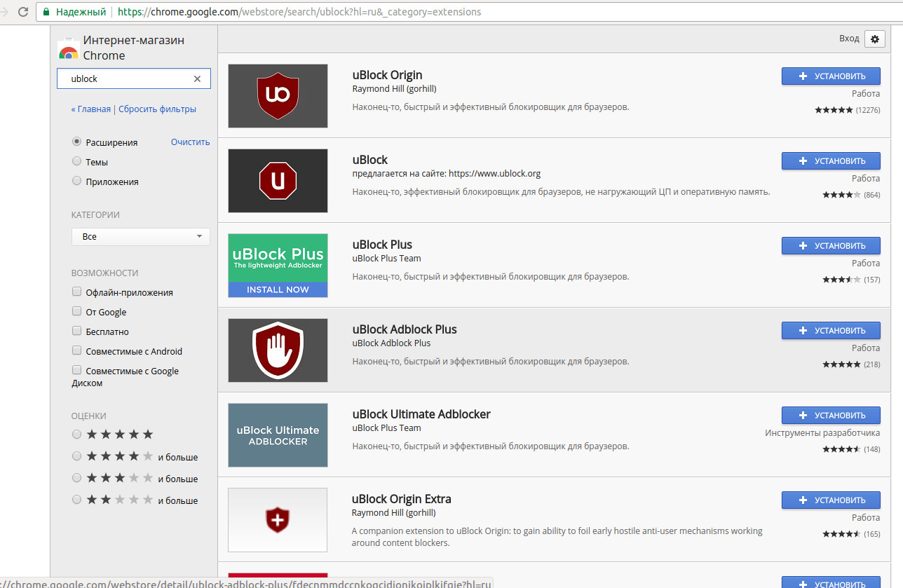Viewport: 903px width, 588px height.
Task: Clear the ublock search field with X icon
Action: pos(197,79)
